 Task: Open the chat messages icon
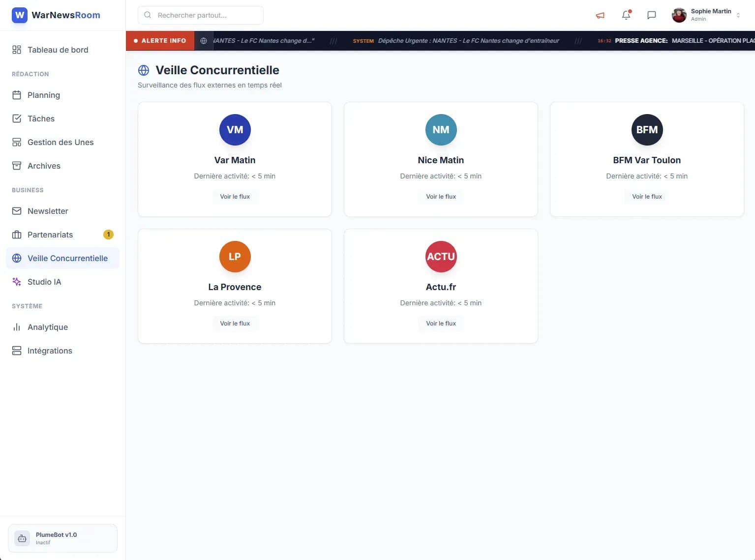(652, 15)
